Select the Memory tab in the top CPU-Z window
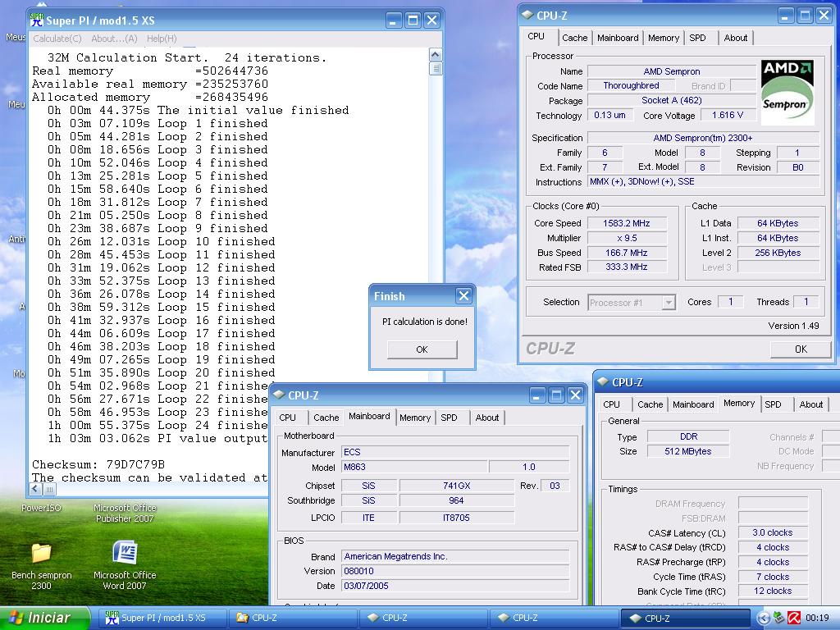This screenshot has width=840, height=630. click(663, 38)
